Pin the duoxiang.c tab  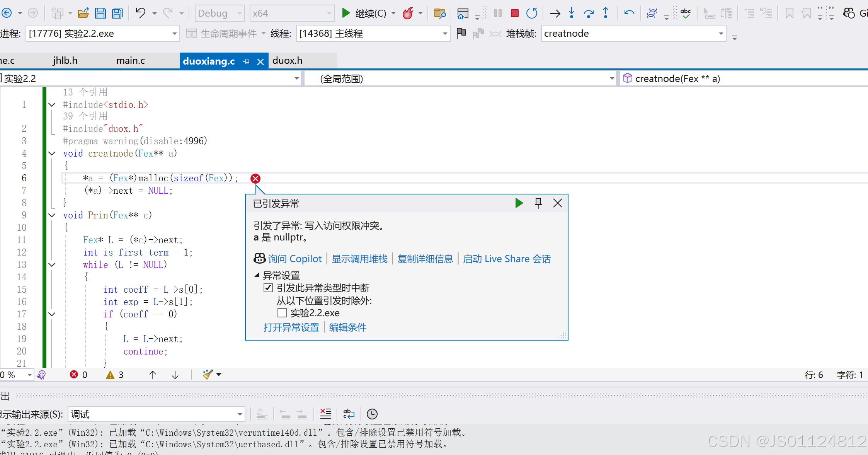247,61
